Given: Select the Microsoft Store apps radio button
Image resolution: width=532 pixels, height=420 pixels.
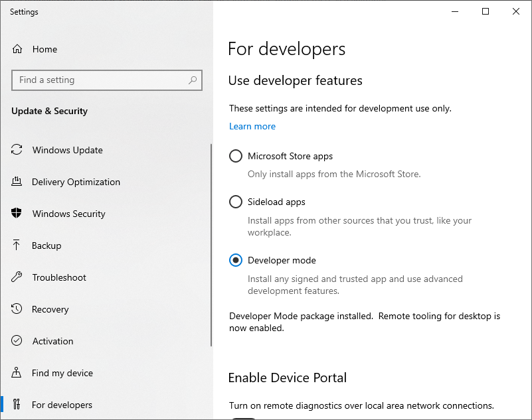Looking at the screenshot, I should click(x=236, y=156).
